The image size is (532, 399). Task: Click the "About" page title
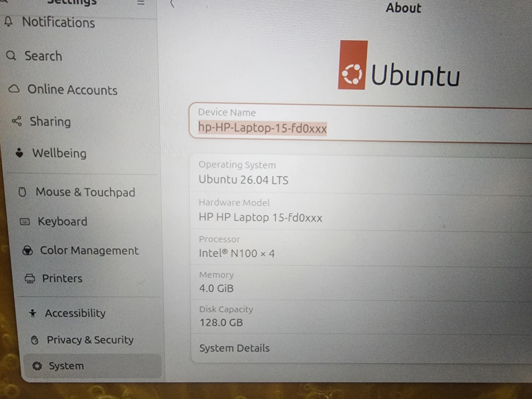(403, 8)
